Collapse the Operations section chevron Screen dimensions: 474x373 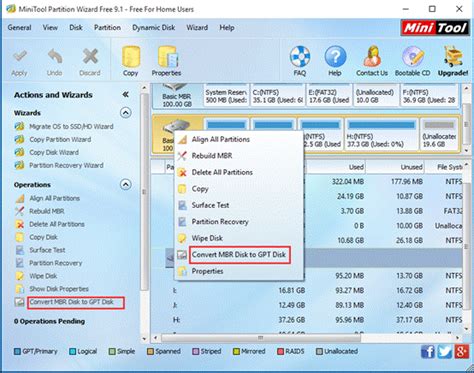125,184
